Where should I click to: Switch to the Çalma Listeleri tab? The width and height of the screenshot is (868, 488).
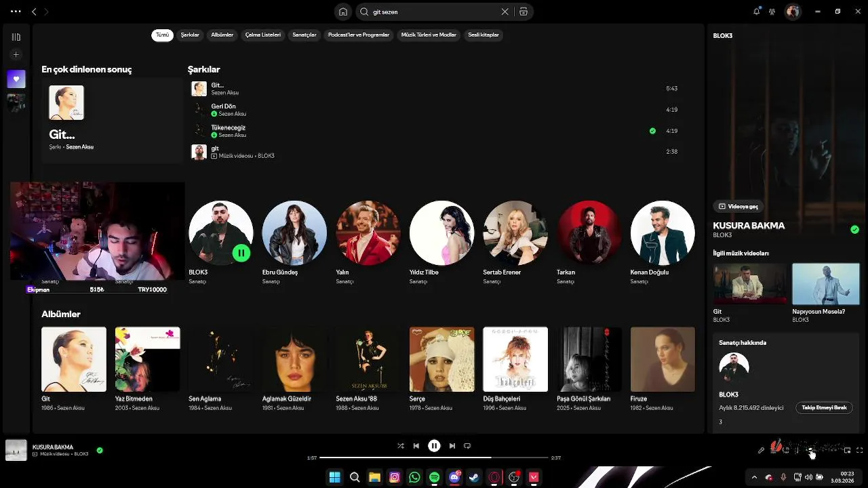tap(263, 35)
